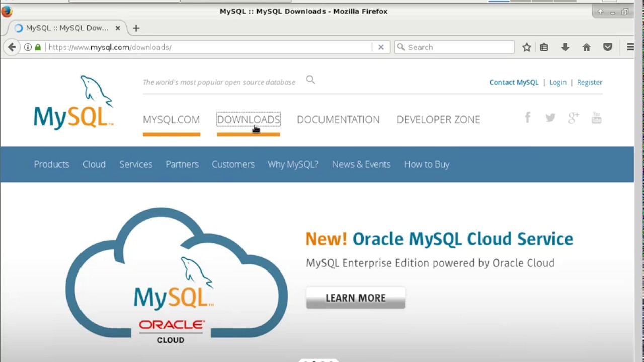The width and height of the screenshot is (644, 362).
Task: Click the tagline 'The world's most popular open source database'
Action: pyautogui.click(x=219, y=82)
